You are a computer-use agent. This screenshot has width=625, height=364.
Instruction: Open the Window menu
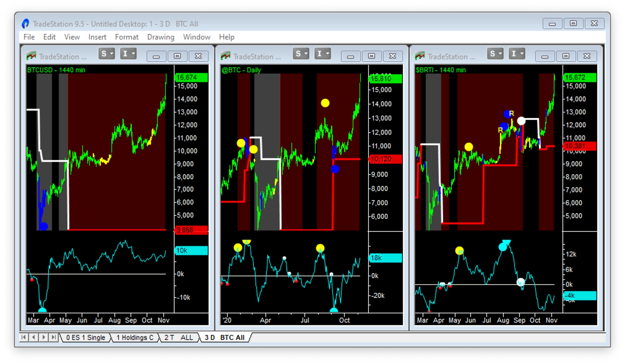click(196, 37)
